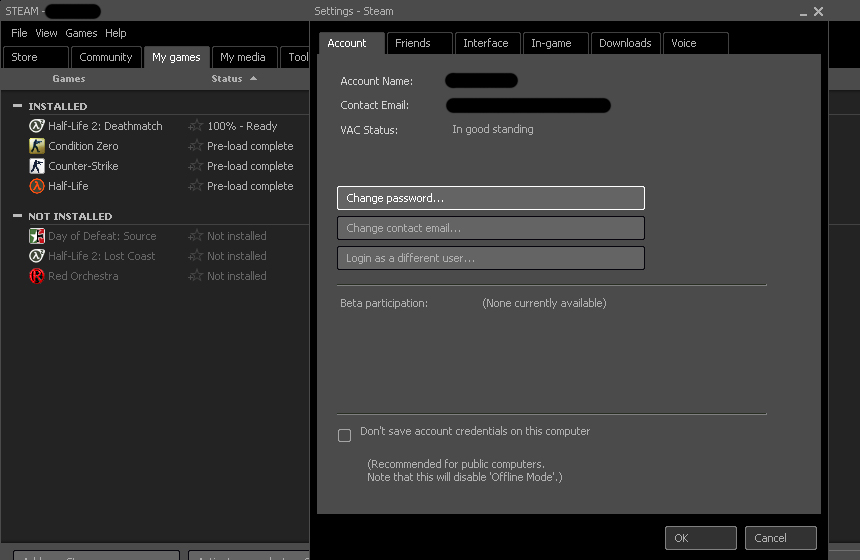
Task: Click the (None currently available) beta text
Action: pos(544,303)
